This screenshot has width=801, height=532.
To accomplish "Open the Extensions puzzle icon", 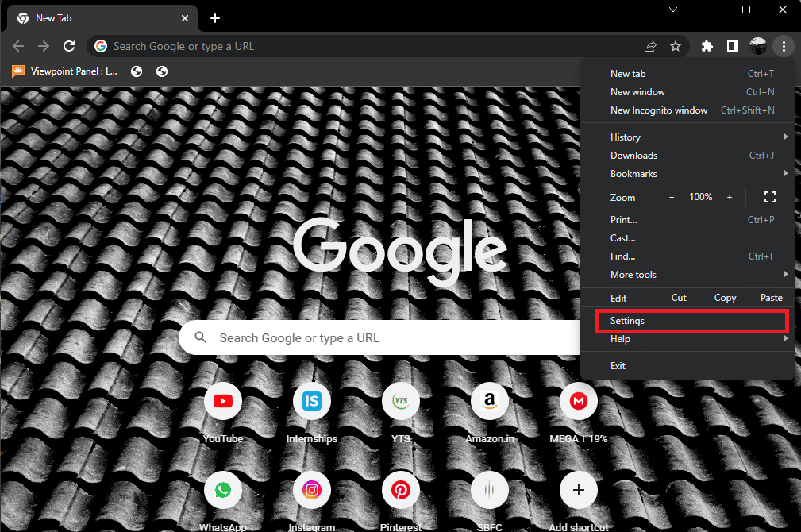I will pos(707,47).
